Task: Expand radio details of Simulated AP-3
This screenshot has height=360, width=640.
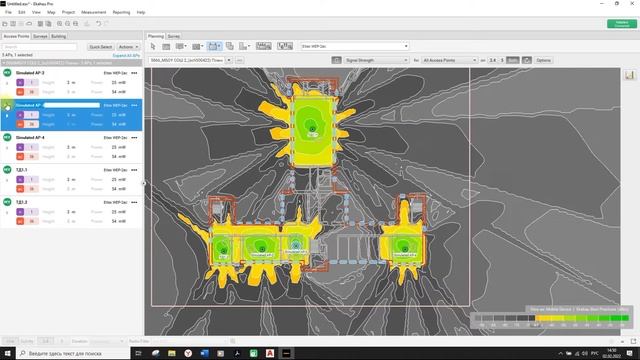Action: coord(7,83)
